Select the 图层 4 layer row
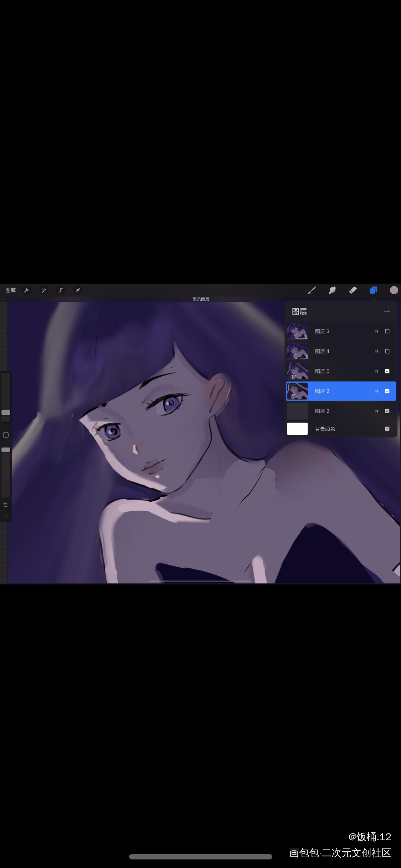This screenshot has height=868, width=401. (339, 351)
